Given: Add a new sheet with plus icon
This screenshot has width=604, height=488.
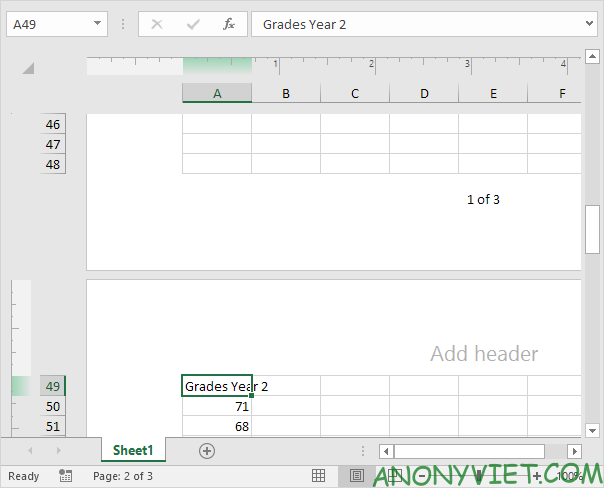Looking at the screenshot, I should (207, 451).
